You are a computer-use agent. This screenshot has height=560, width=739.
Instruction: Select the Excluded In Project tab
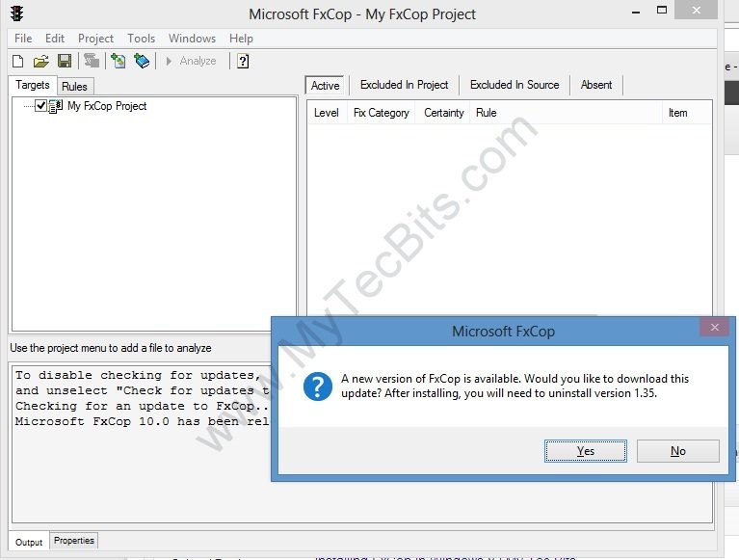404,85
